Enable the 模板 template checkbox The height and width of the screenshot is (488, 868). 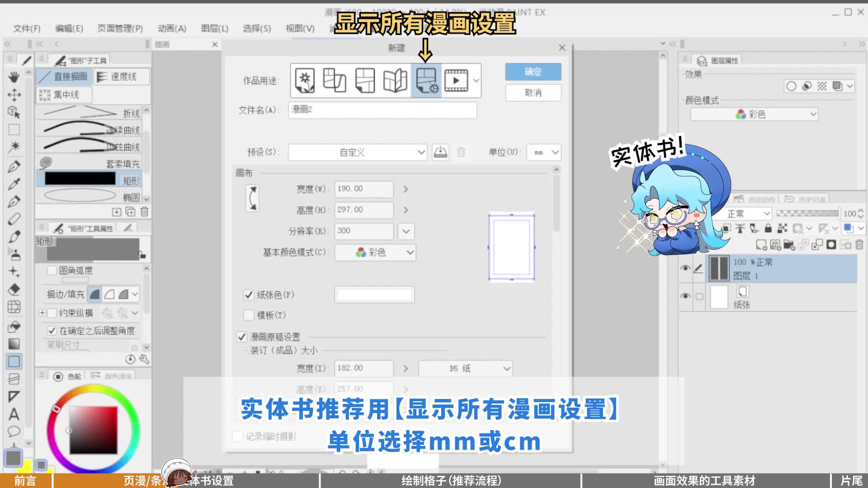[x=249, y=315]
